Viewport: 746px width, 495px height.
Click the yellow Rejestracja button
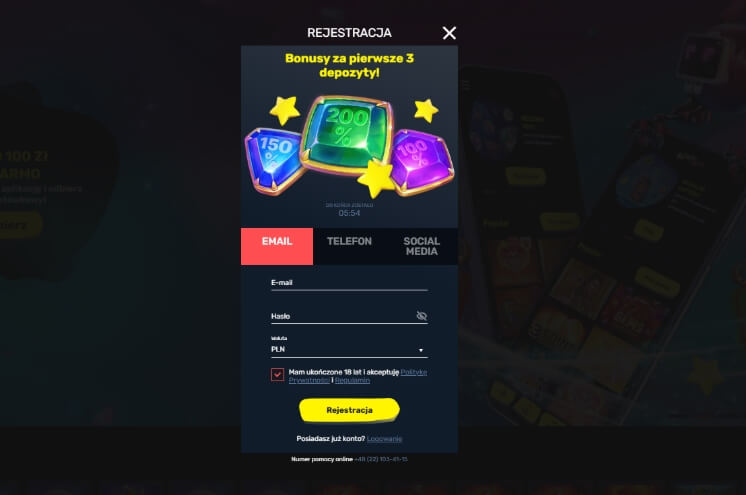(349, 410)
